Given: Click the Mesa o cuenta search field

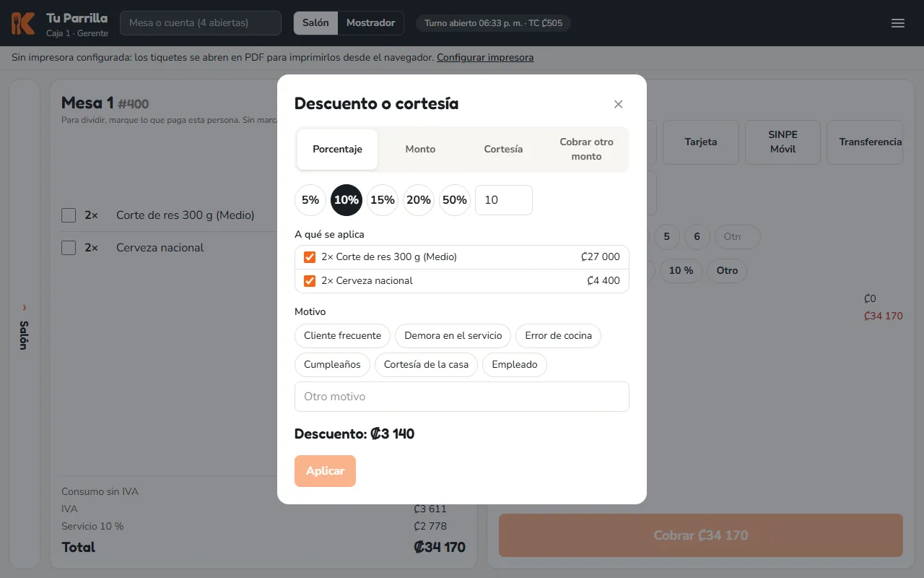Looking at the screenshot, I should (201, 23).
